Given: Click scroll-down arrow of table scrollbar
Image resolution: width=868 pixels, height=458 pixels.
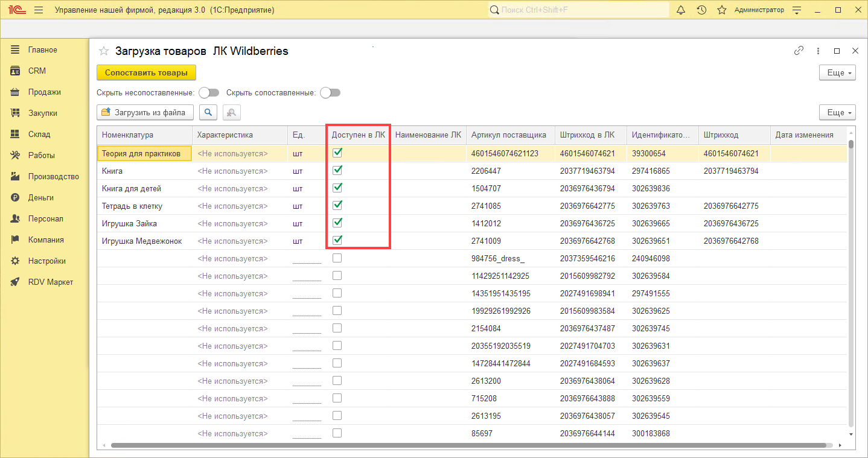Looking at the screenshot, I should [851, 434].
